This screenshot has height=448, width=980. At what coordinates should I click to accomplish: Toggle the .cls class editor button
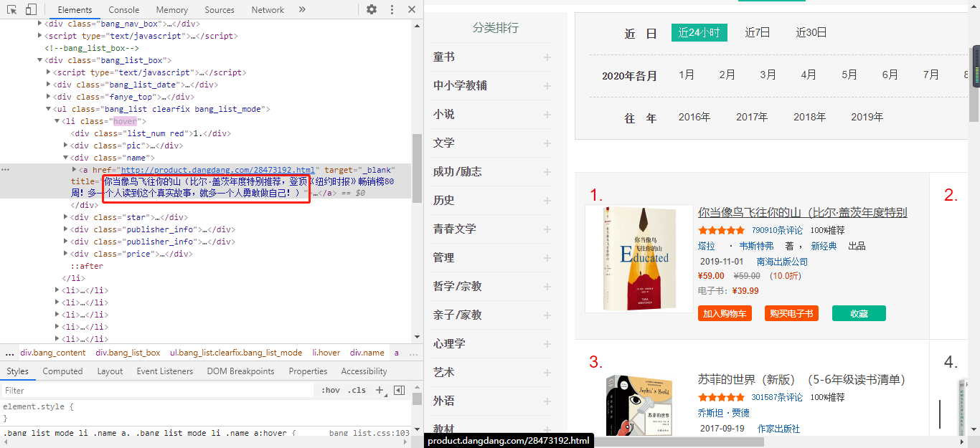point(357,391)
